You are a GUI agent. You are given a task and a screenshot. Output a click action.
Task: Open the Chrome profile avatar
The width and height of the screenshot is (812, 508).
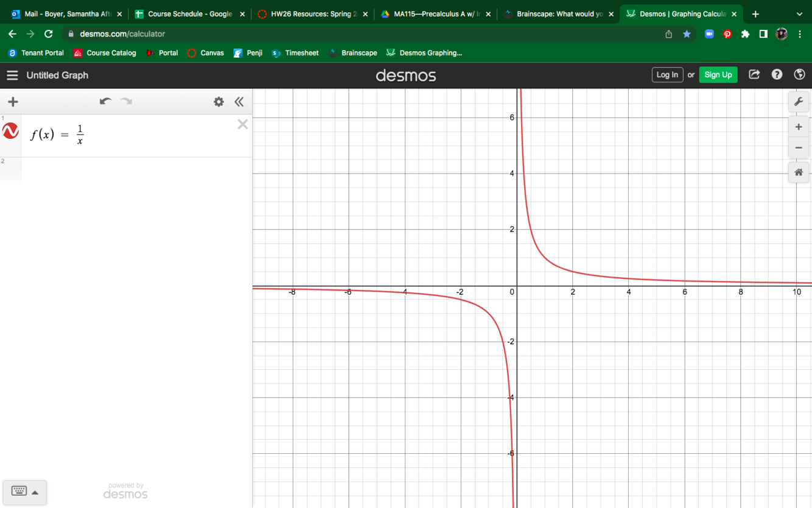(x=782, y=34)
